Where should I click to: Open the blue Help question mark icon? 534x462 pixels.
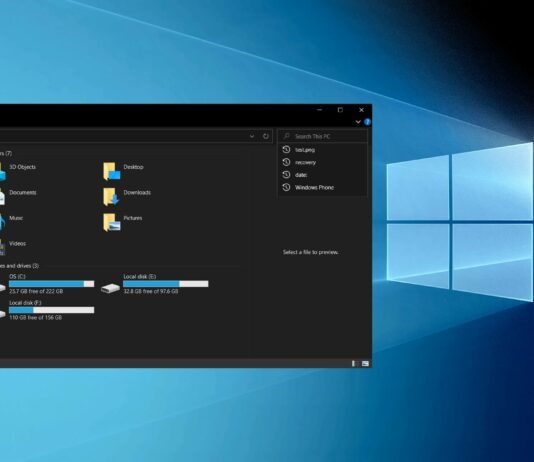367,122
